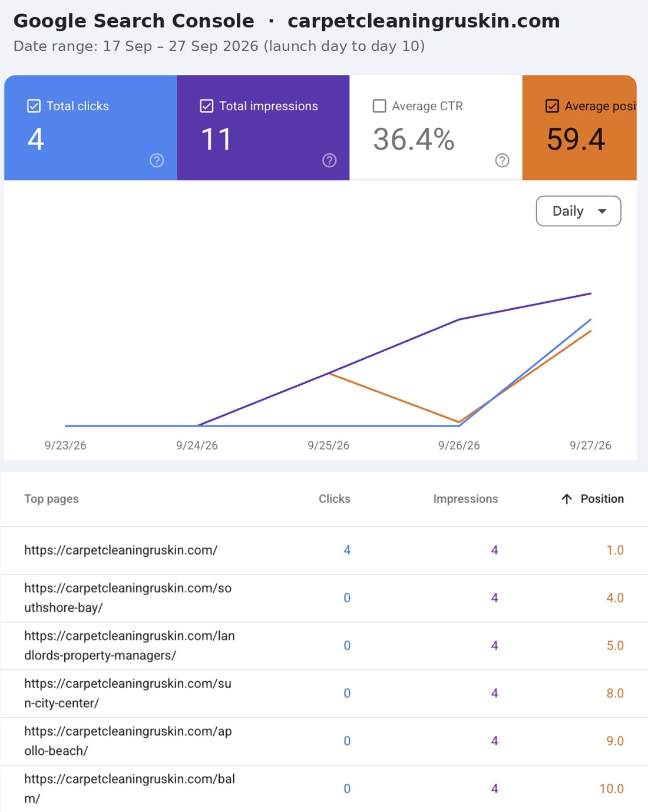Click the 9/26/26 date label on chart
The height and width of the screenshot is (812, 648).
click(459, 445)
